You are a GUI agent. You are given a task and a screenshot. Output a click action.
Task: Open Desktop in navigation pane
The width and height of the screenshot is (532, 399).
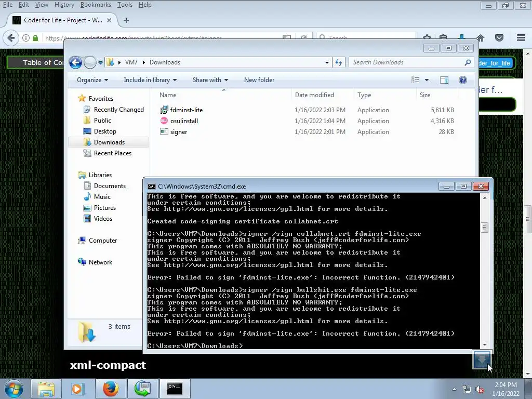pos(105,131)
